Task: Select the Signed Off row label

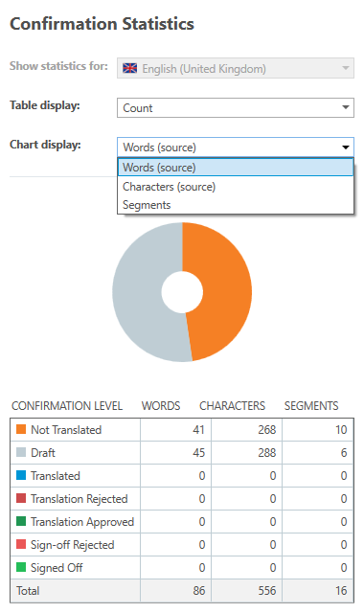Action: pos(57,568)
